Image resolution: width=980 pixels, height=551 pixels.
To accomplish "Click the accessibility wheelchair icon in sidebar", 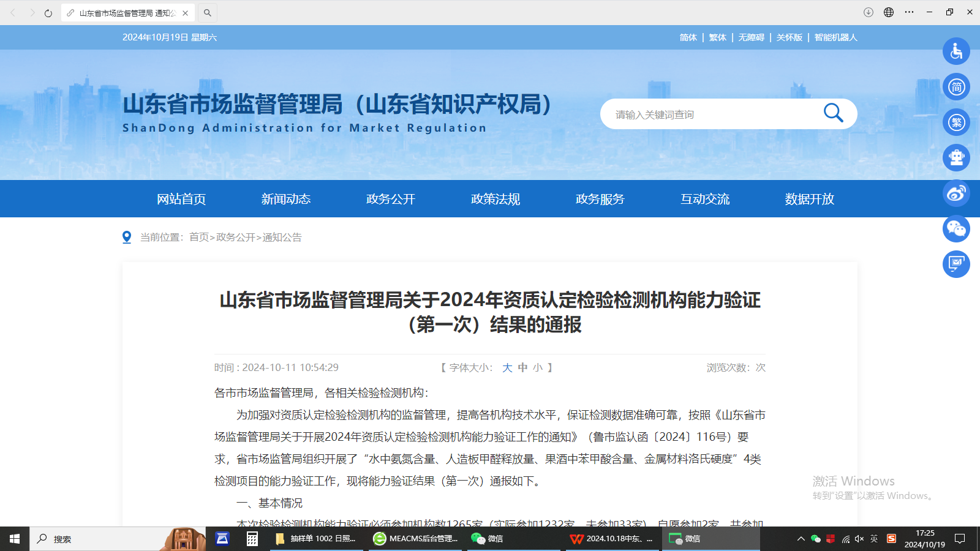I will pyautogui.click(x=956, y=51).
